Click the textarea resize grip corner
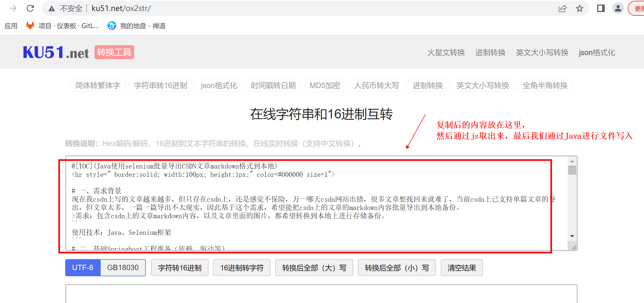Viewport: 644px width, 303px height. click(574, 248)
